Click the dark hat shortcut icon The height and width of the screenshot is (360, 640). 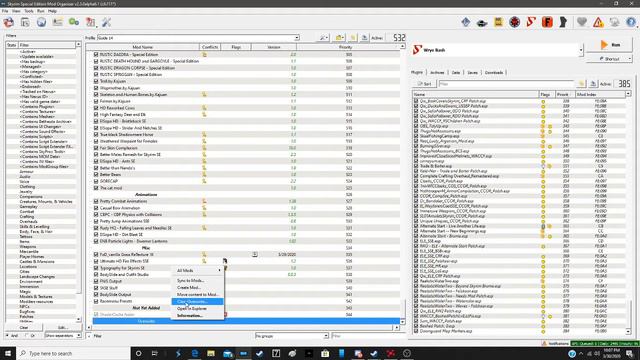coord(482,22)
